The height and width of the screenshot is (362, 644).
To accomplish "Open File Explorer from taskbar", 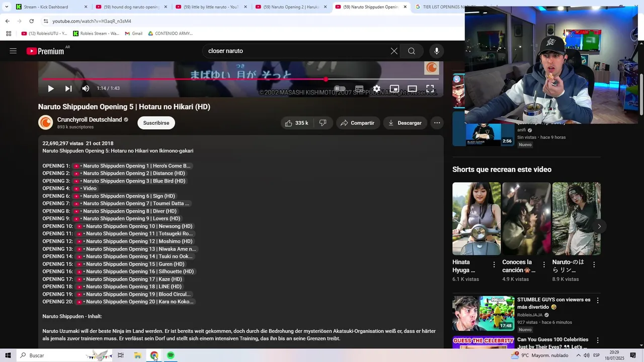I will [137, 355].
